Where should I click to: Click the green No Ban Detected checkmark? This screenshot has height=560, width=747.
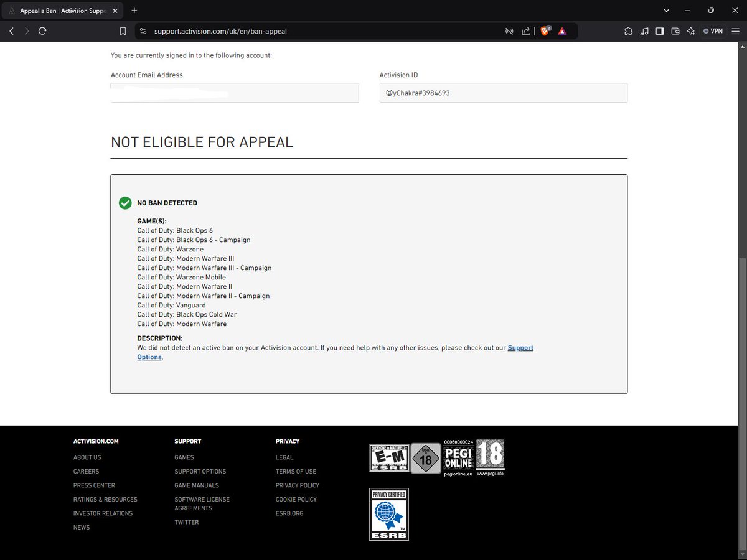(125, 203)
